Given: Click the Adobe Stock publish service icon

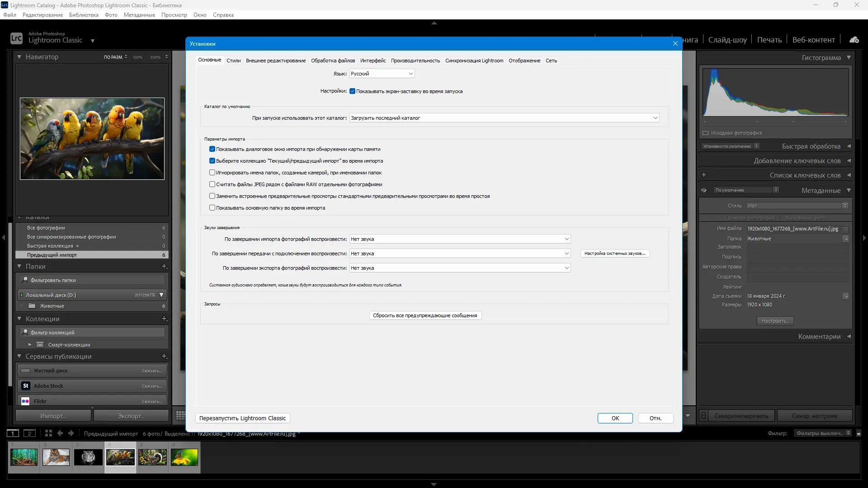Looking at the screenshot, I should pyautogui.click(x=25, y=386).
